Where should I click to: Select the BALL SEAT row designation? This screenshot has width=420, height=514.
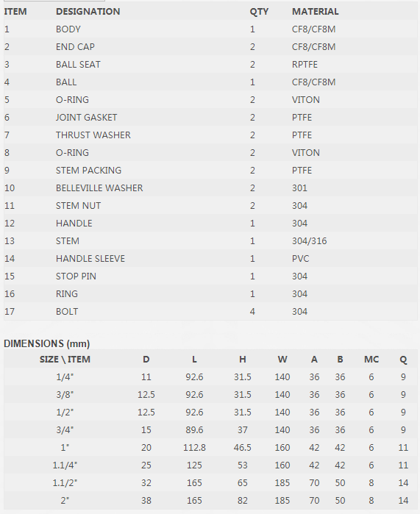[78, 64]
